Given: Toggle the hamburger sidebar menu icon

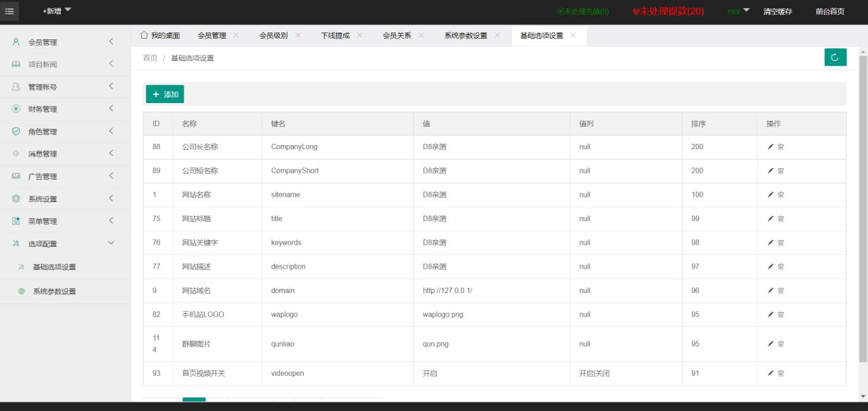Looking at the screenshot, I should (x=9, y=12).
